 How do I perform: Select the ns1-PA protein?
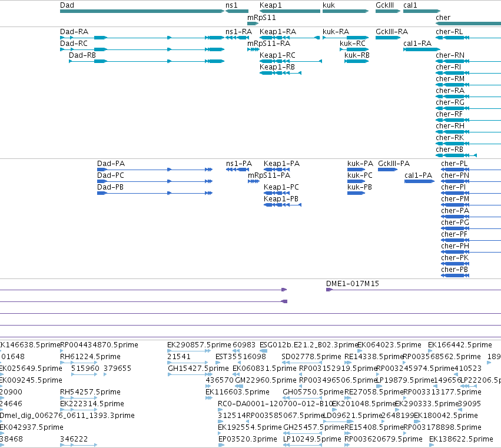pos(237,170)
